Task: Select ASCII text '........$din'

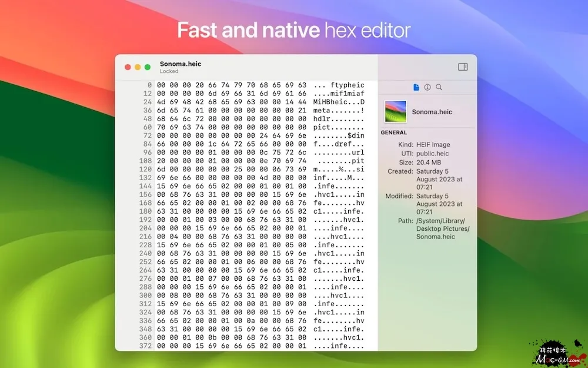Action: [339, 135]
